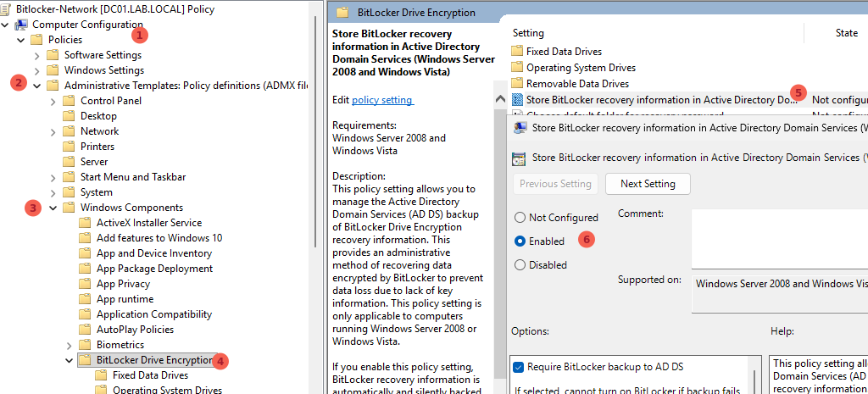Screen dimensions: 868x394
Task: Collapse the Administrative Templates node
Action: coord(36,86)
